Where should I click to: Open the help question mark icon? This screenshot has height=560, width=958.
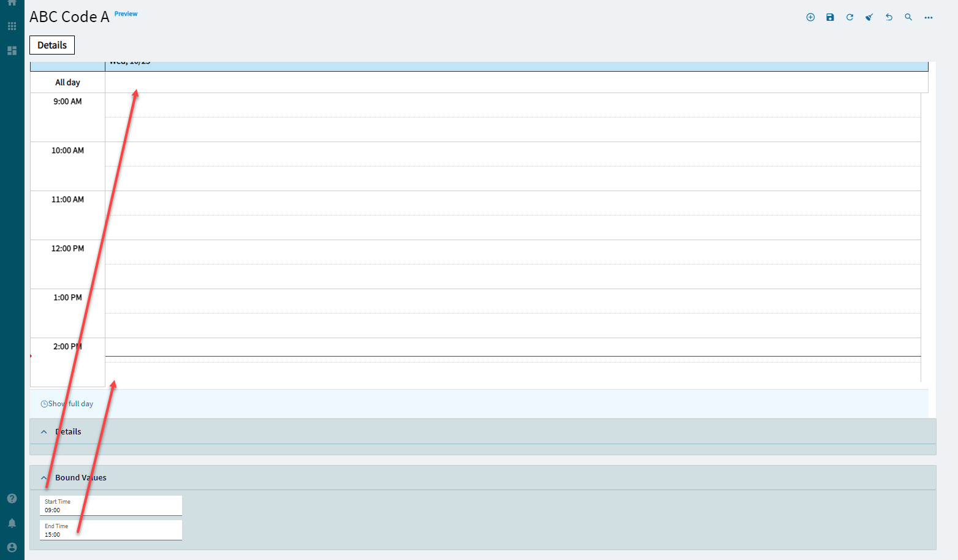(12, 498)
